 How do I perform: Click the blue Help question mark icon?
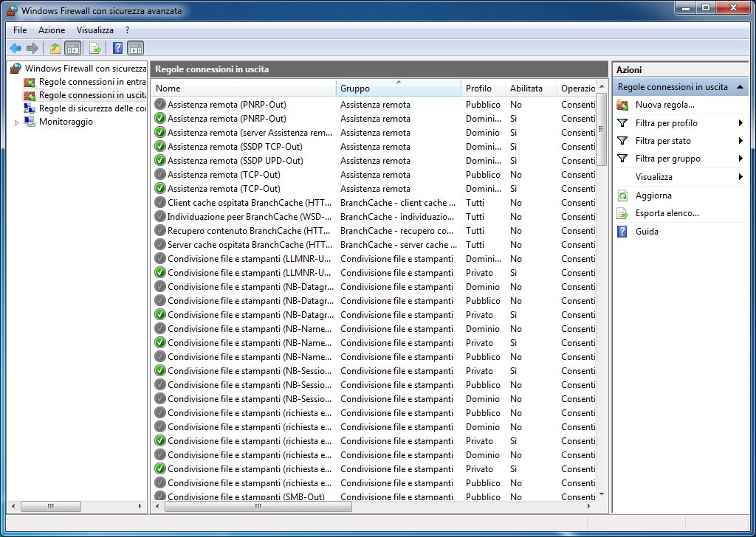click(x=117, y=49)
